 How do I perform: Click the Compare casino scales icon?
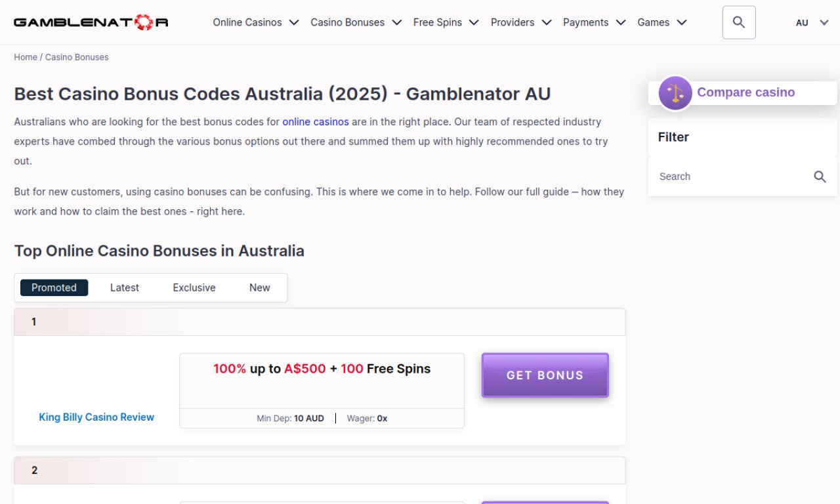[x=675, y=93]
